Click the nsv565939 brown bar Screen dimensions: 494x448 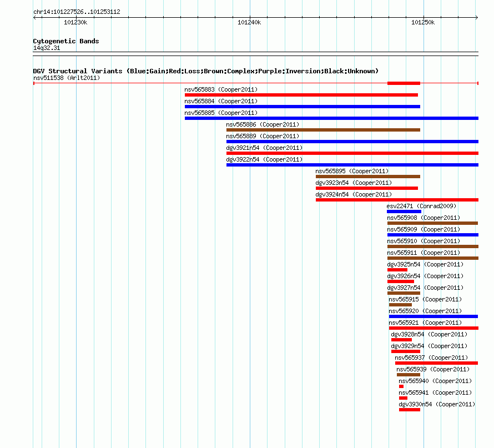(409, 375)
